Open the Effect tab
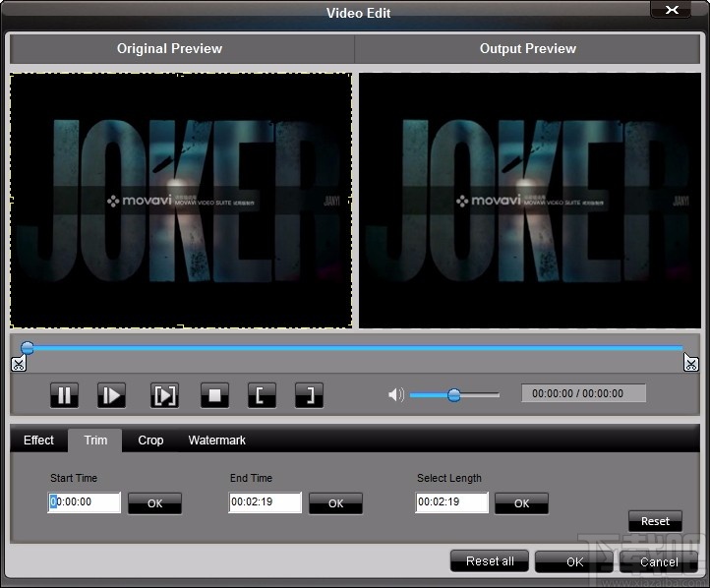 [38, 440]
